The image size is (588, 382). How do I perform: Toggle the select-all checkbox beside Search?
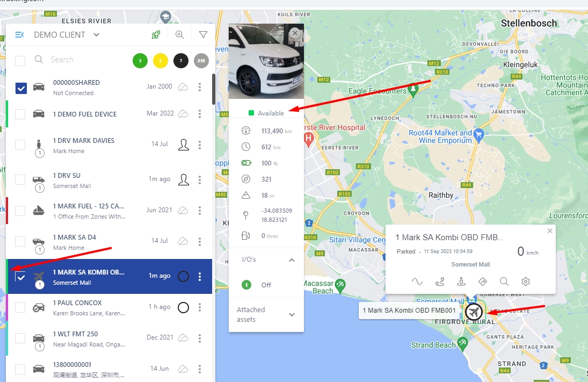[x=20, y=61]
